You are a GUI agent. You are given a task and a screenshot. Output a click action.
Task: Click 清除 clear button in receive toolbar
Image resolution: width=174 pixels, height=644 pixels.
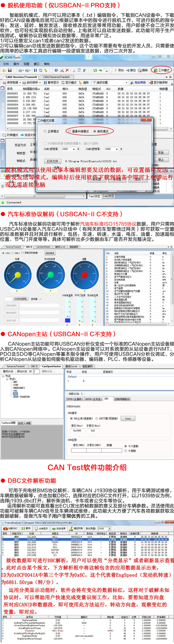(x=84, y=83)
